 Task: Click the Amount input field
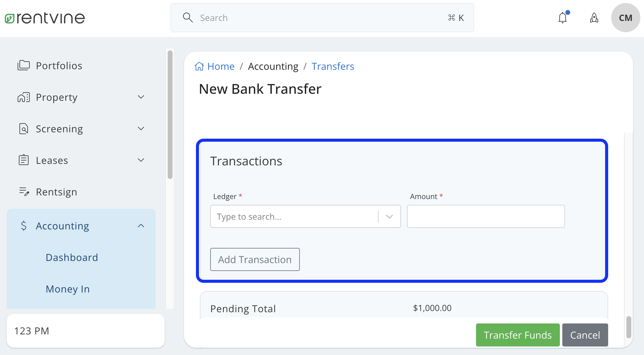485,216
